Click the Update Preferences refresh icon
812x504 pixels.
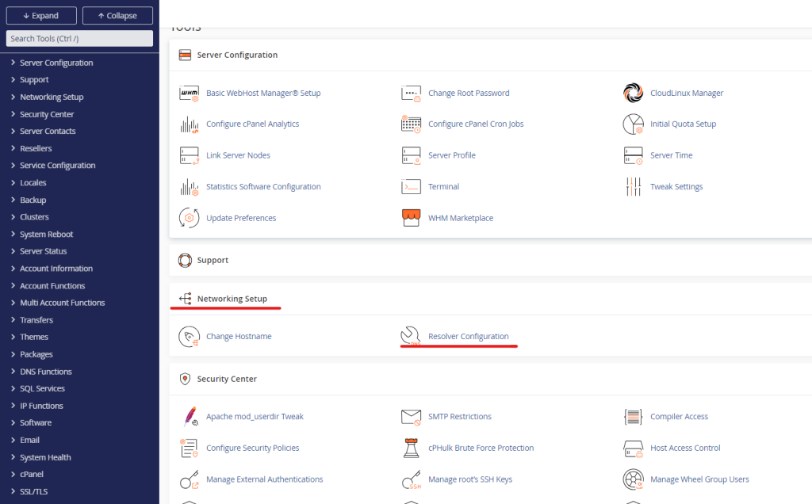[x=190, y=218]
